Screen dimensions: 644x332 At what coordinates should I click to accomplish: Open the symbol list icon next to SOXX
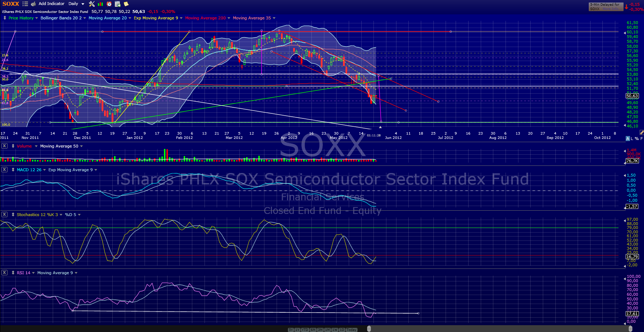[x=25, y=4]
